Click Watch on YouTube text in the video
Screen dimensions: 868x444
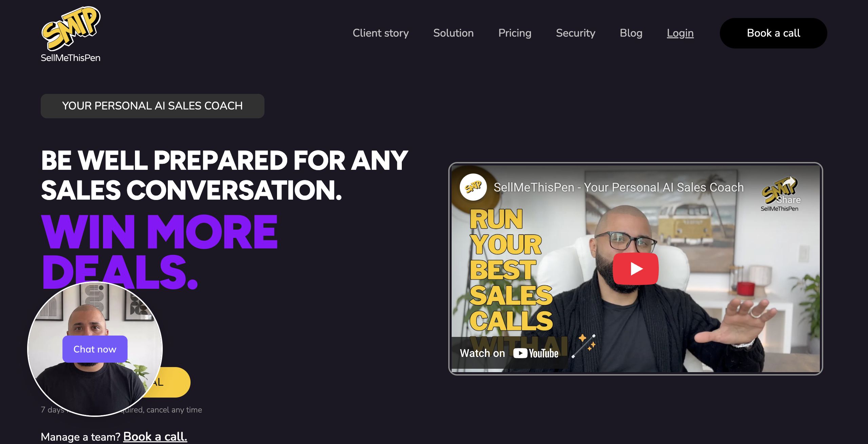pos(509,353)
